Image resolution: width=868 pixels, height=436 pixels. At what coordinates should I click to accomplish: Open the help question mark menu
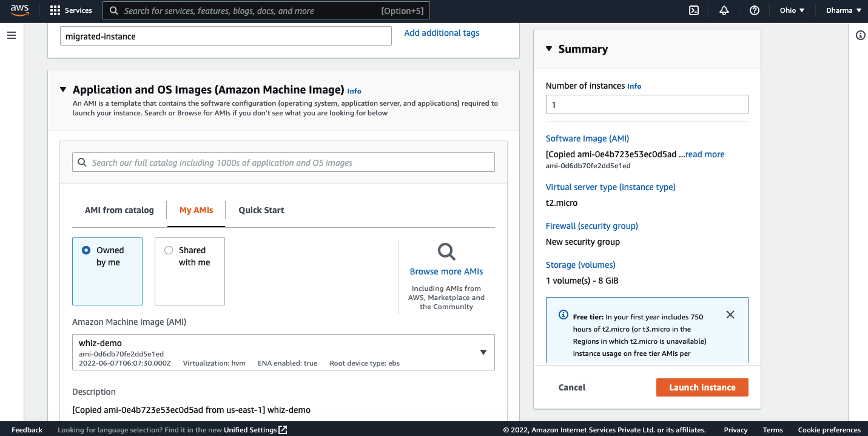pyautogui.click(x=755, y=10)
